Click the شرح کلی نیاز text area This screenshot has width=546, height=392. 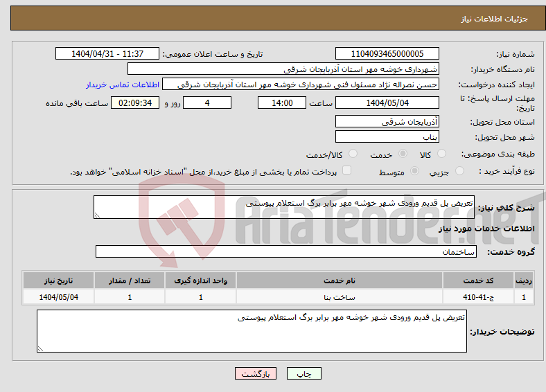pyautogui.click(x=284, y=207)
